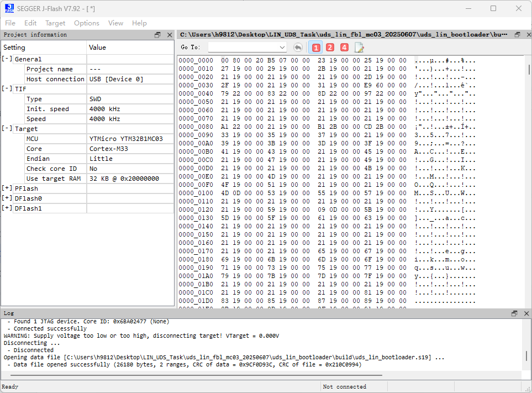The image size is (532, 393).
Task: Collapse the General settings group
Action: pos(7,59)
